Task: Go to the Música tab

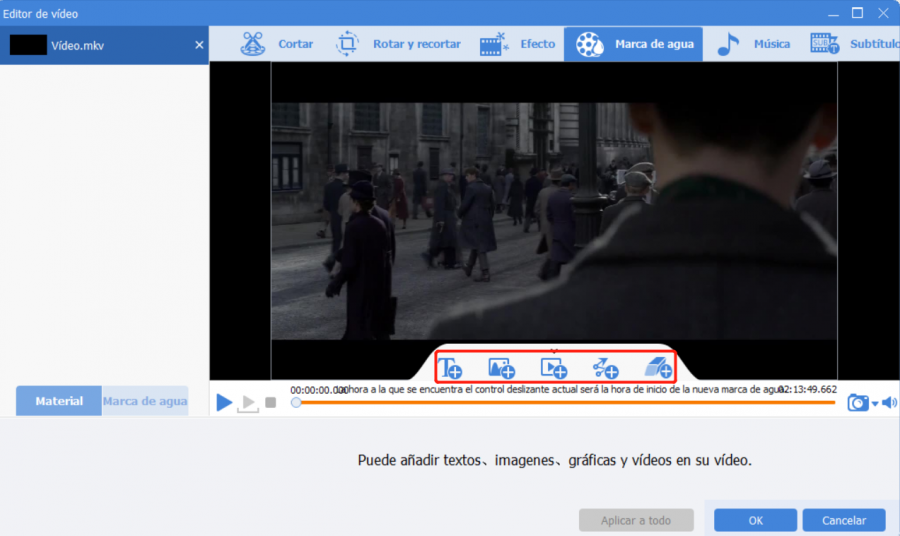Action: [754, 44]
